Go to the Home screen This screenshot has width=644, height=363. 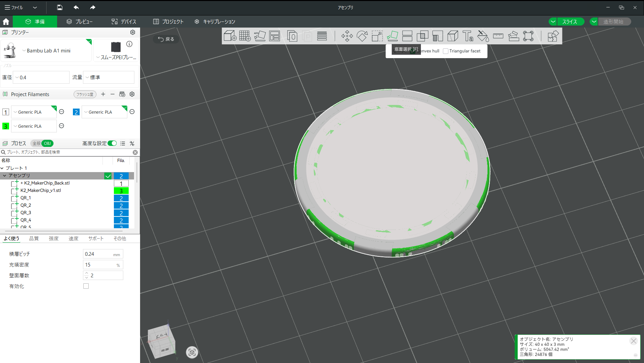pyautogui.click(x=6, y=22)
